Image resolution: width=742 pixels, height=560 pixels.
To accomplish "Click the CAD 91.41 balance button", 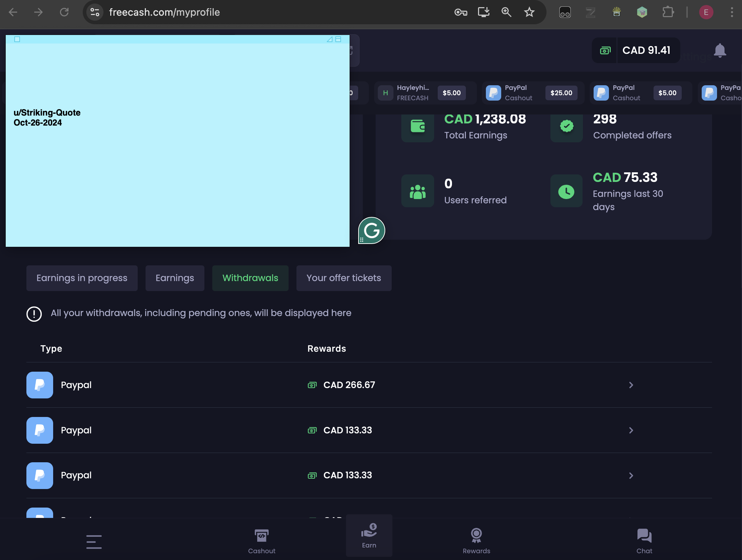I will tap(636, 50).
